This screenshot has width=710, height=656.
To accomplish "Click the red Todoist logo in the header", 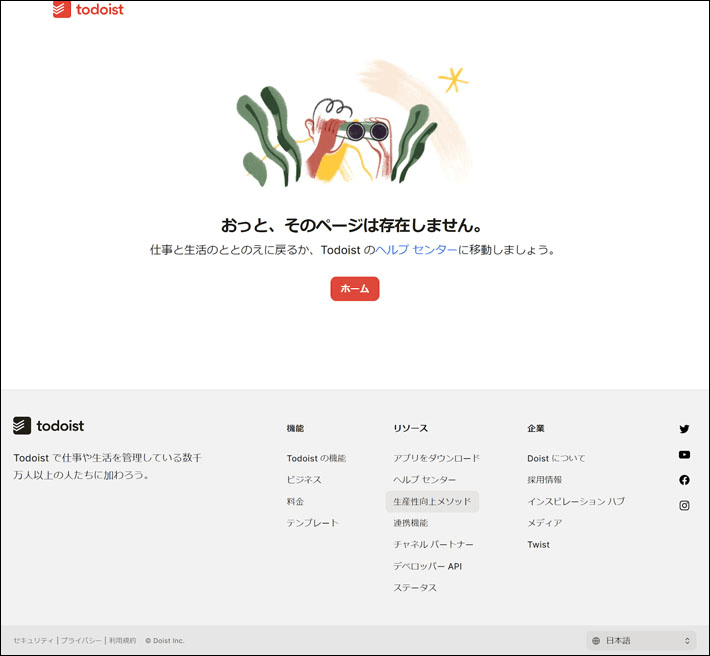I will click(x=88, y=9).
